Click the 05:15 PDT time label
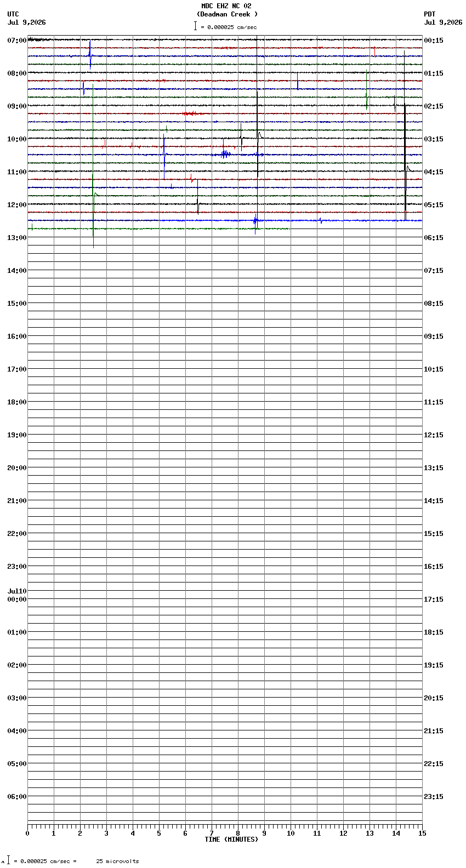466x868 pixels. (x=434, y=205)
